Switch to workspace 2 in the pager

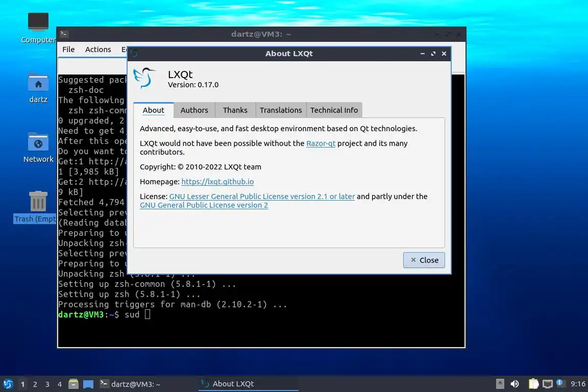coord(35,384)
